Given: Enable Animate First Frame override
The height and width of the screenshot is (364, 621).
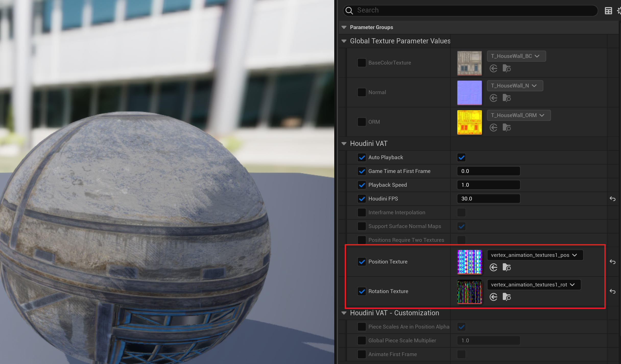Looking at the screenshot, I should click(x=362, y=354).
